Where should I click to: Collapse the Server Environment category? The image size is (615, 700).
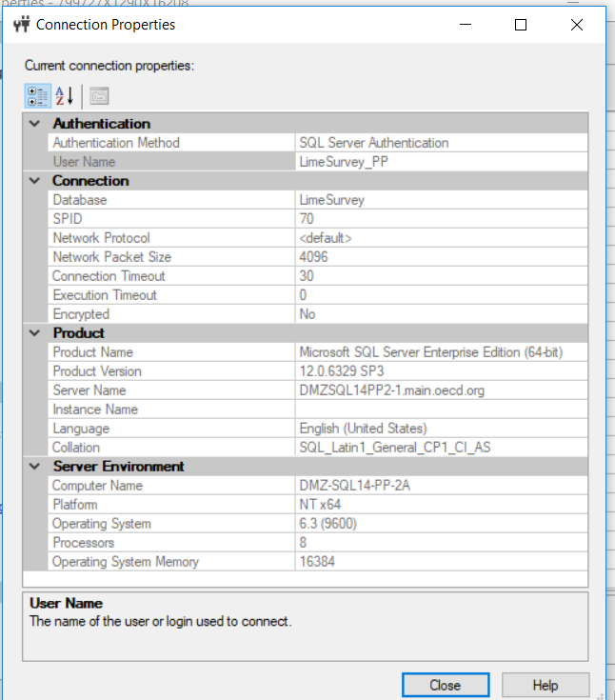(x=35, y=467)
